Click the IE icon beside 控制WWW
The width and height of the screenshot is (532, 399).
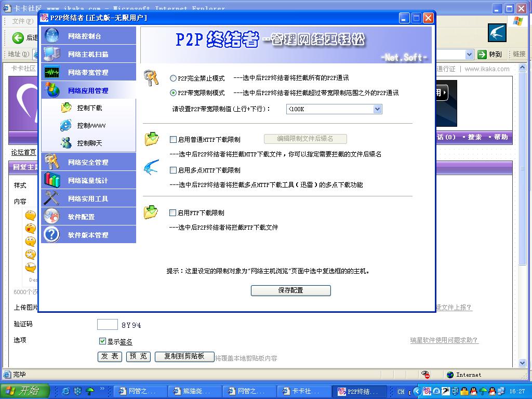66,125
